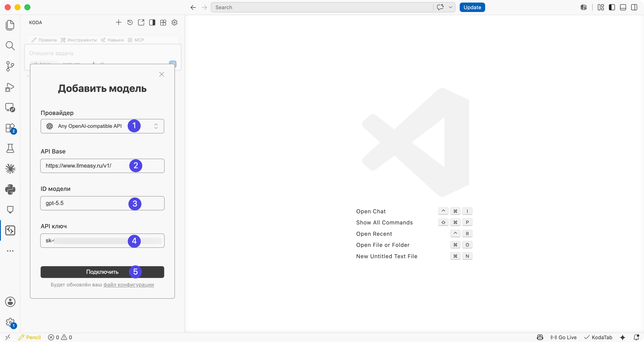The width and height of the screenshot is (644, 342).
Task: Click the Update button
Action: pos(472,7)
